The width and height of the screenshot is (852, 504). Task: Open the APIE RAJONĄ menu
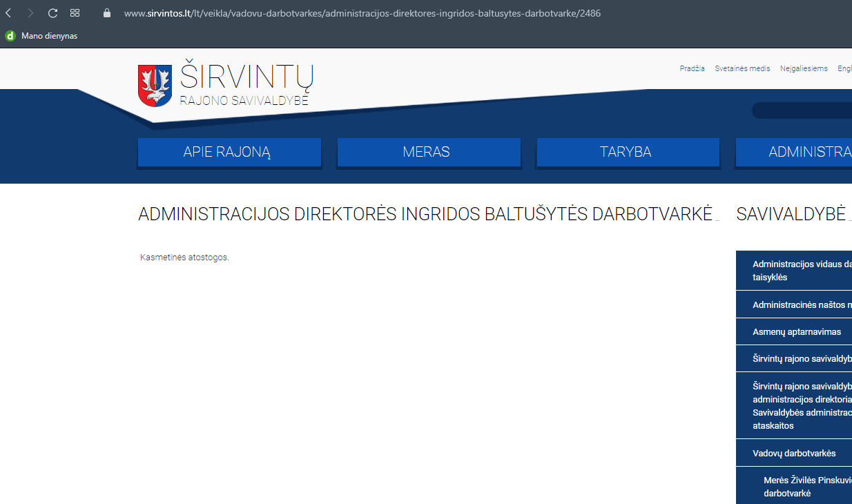point(229,153)
